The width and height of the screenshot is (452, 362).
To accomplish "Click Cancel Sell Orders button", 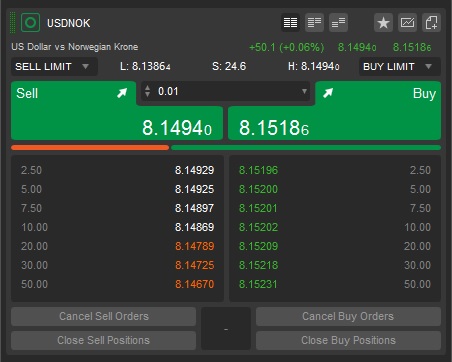I will pos(104,316).
